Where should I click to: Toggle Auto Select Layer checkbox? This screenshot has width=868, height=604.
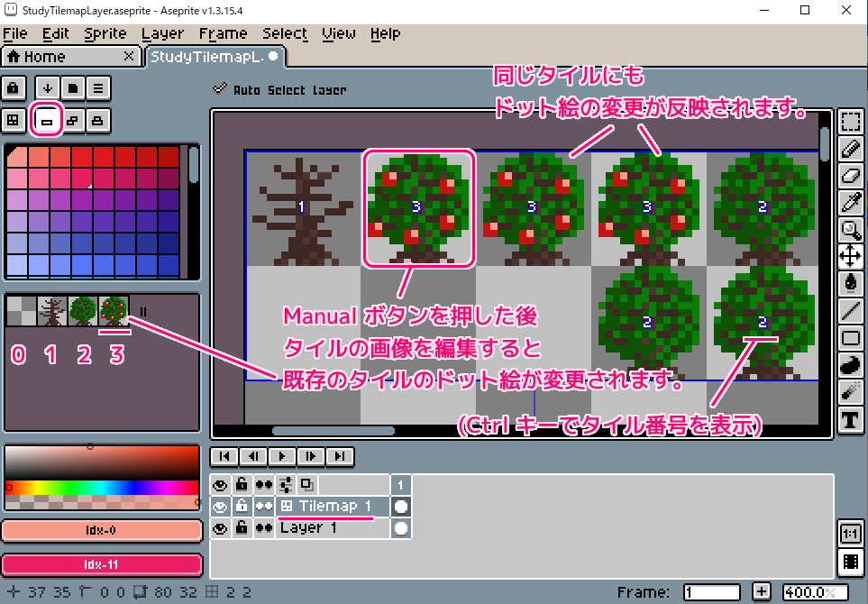(218, 89)
